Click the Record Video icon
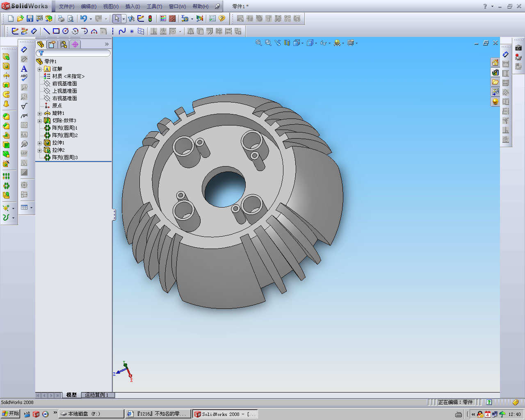 [518, 57]
